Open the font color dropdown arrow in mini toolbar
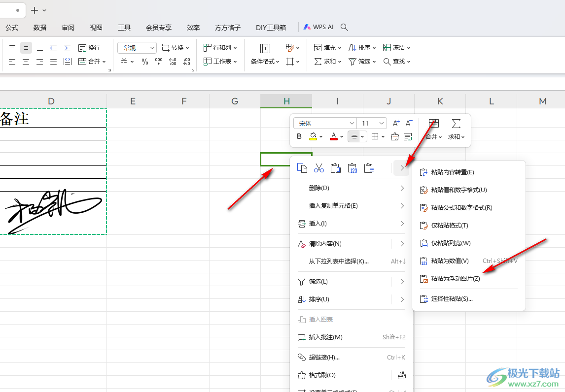 pyautogui.click(x=342, y=137)
